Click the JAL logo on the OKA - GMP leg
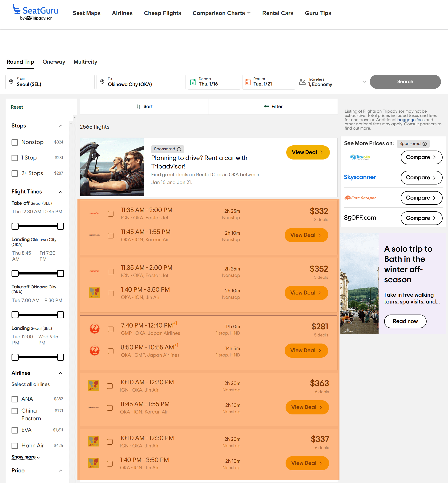This screenshot has width=448, height=483. 94,351
